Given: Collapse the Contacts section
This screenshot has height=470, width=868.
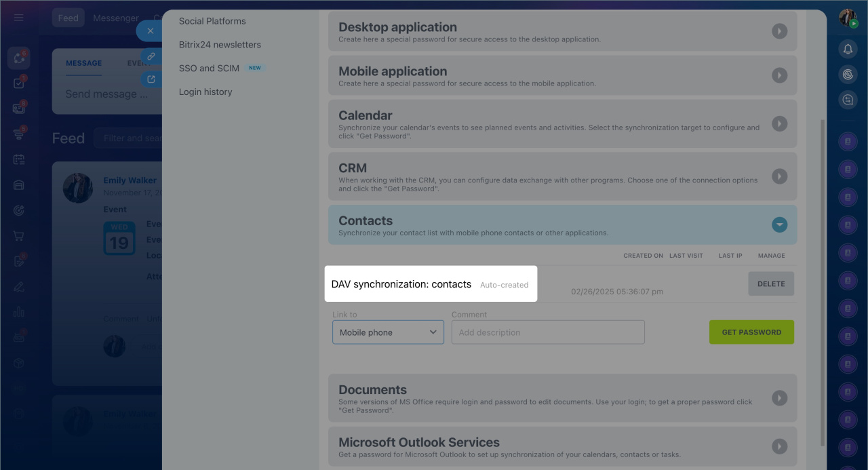Looking at the screenshot, I should coord(779,224).
